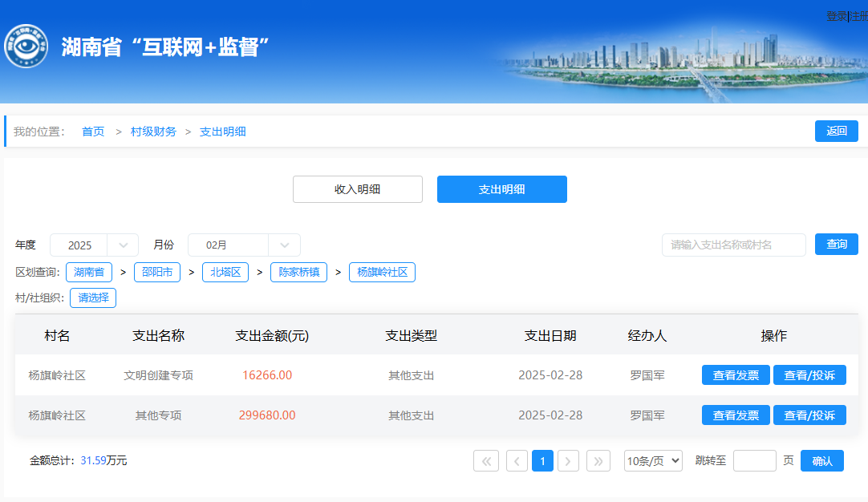Screen dimensions: 868x502
Task: Open the 请选择 village organization selector
Action: [x=93, y=298]
